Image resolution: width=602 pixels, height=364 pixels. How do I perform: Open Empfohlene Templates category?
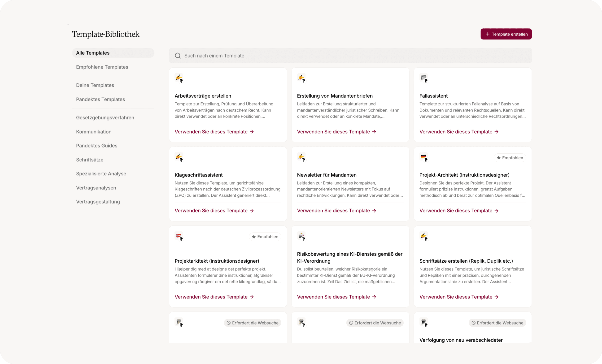(102, 67)
